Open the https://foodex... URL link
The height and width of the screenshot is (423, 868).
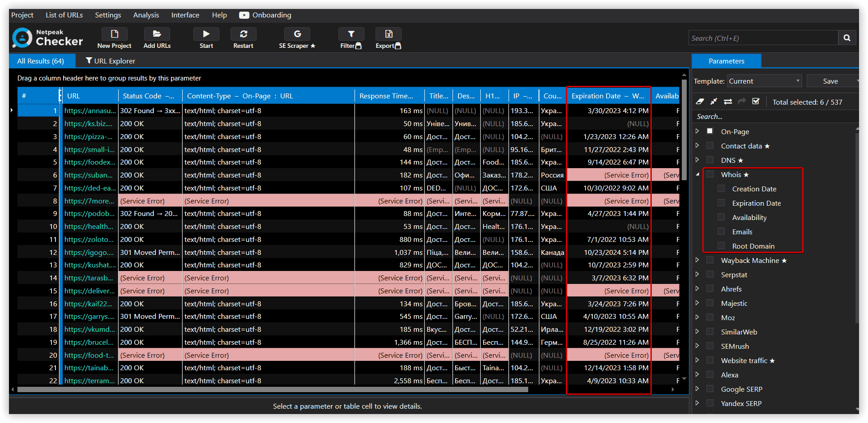pos(90,162)
